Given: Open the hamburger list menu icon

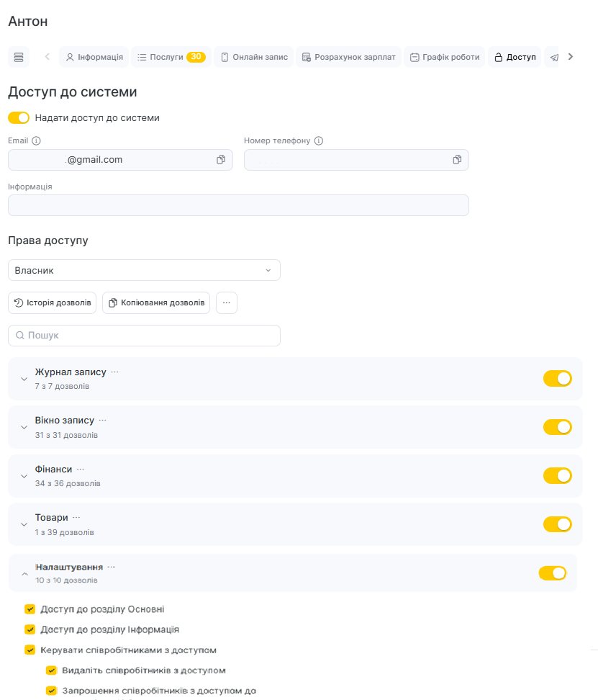Looking at the screenshot, I should [x=19, y=57].
